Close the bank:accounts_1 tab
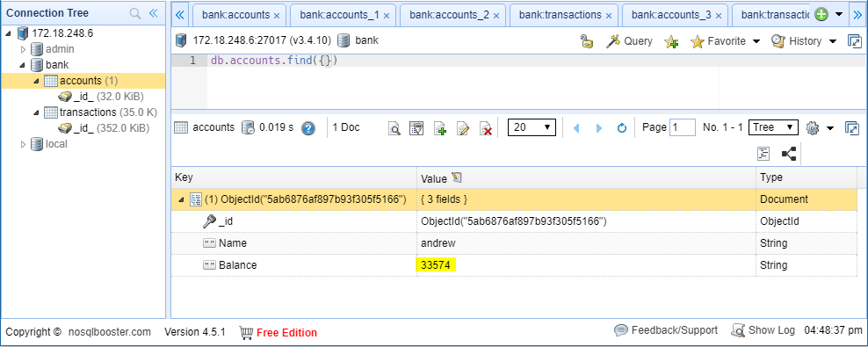The height and width of the screenshot is (347, 868). [x=387, y=16]
